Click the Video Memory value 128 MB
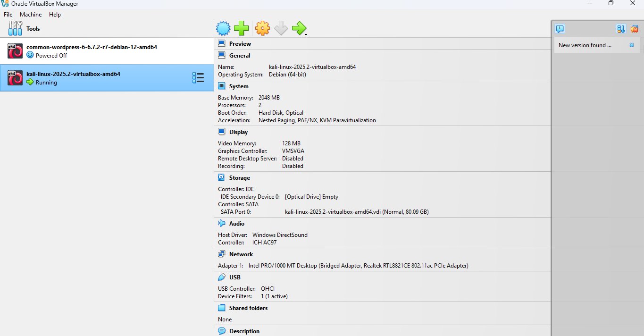 [x=291, y=143]
